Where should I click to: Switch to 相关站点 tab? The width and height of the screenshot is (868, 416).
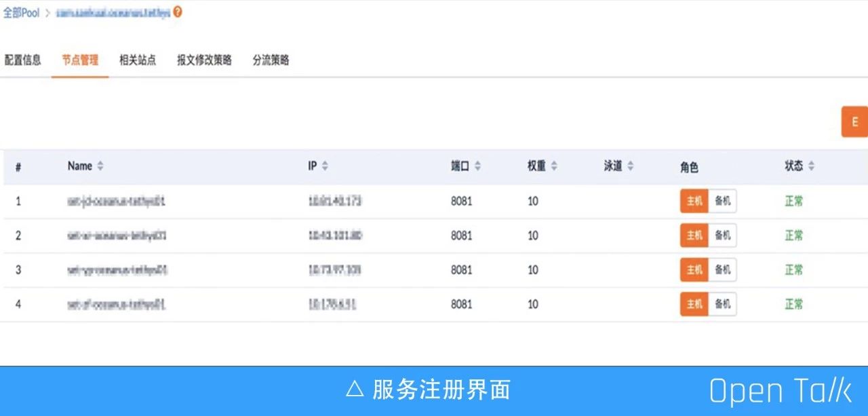coord(138,60)
